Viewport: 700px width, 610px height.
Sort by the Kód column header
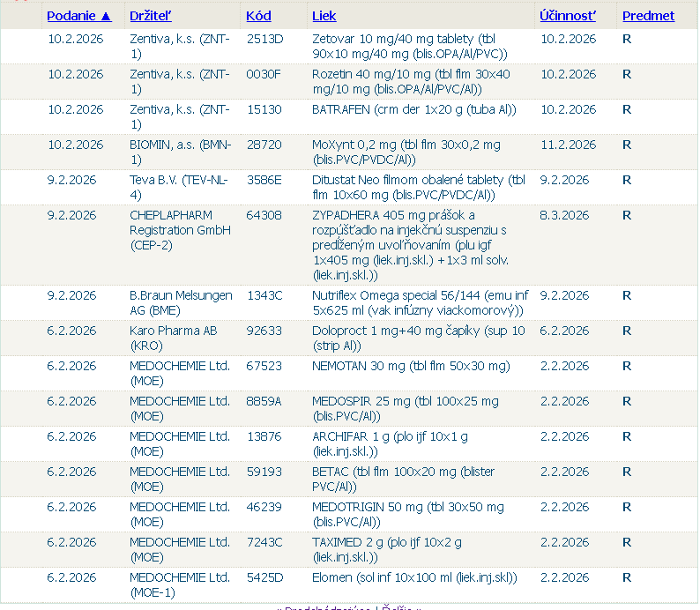258,16
